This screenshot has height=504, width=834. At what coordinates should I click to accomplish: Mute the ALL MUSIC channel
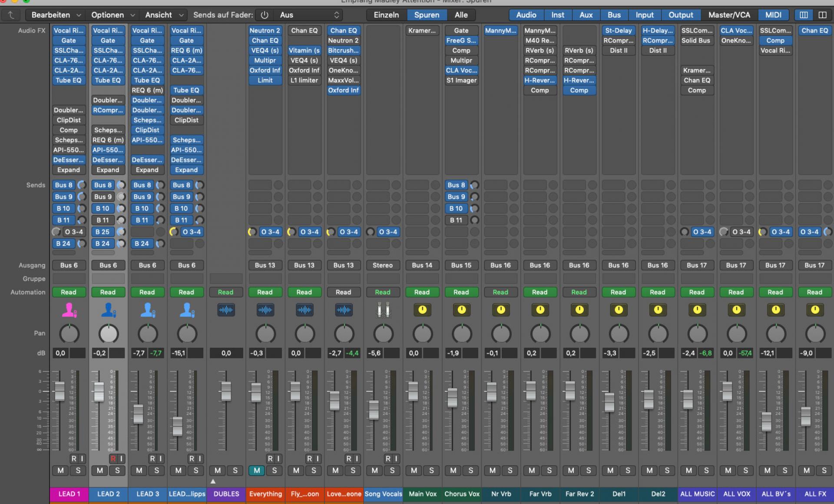(689, 470)
